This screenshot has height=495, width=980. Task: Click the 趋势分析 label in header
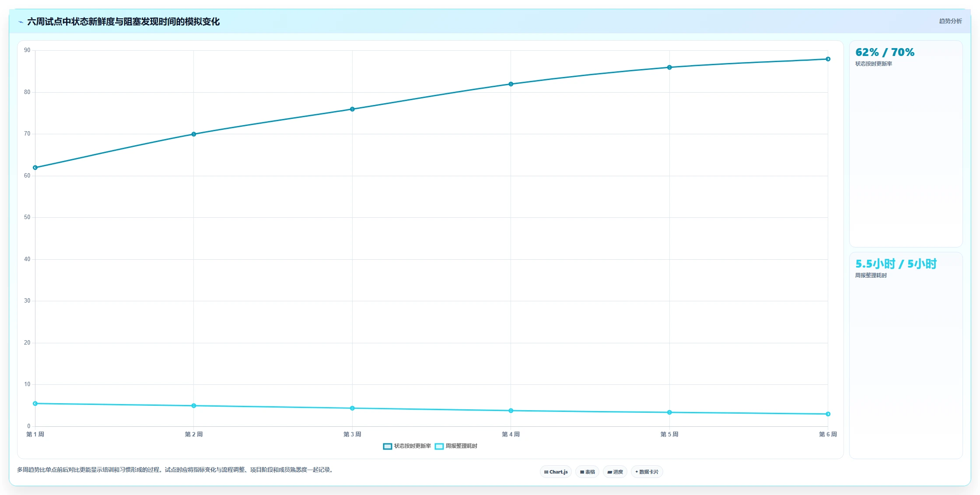[950, 21]
